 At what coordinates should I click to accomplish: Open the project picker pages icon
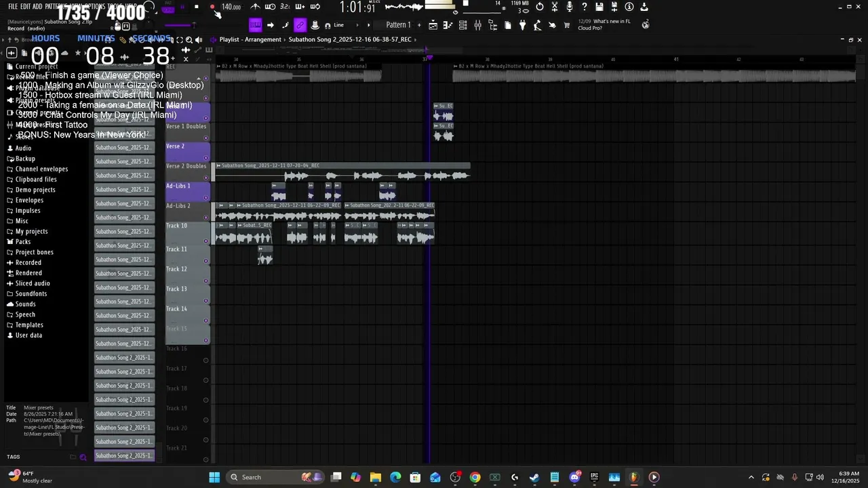click(x=507, y=25)
